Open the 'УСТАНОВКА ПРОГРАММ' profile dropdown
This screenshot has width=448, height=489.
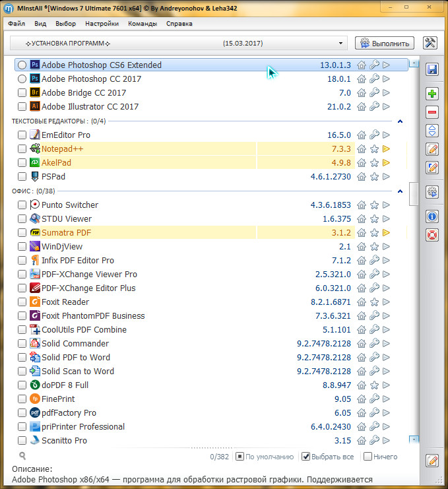[x=179, y=43]
